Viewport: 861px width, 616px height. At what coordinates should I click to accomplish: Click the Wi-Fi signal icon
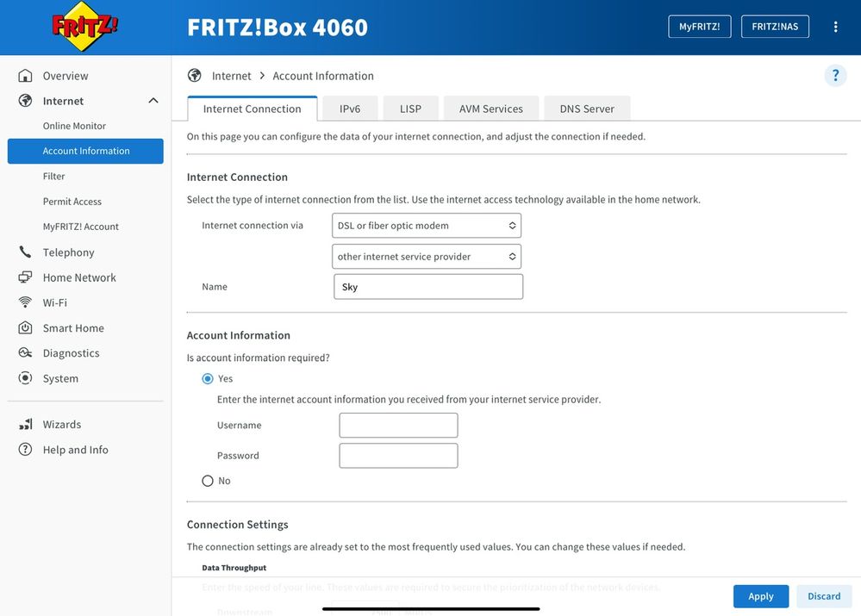point(25,302)
